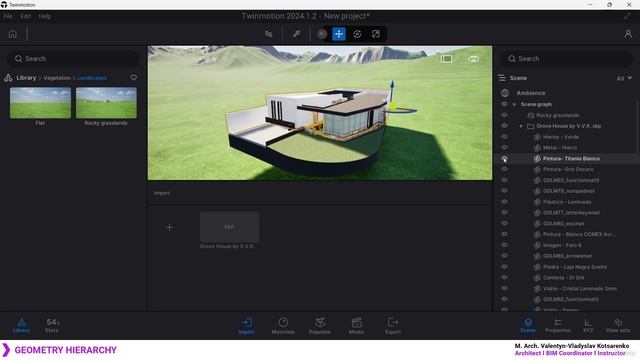Screen dimensions: 640x360
Task: Toggle fullscreen with the expand arrows icon
Action: coord(627,16)
